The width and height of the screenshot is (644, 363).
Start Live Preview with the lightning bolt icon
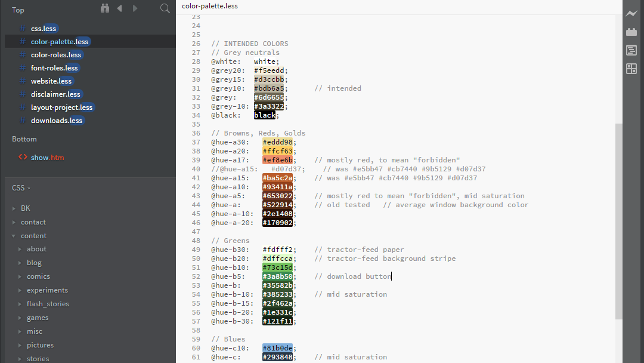pyautogui.click(x=631, y=13)
